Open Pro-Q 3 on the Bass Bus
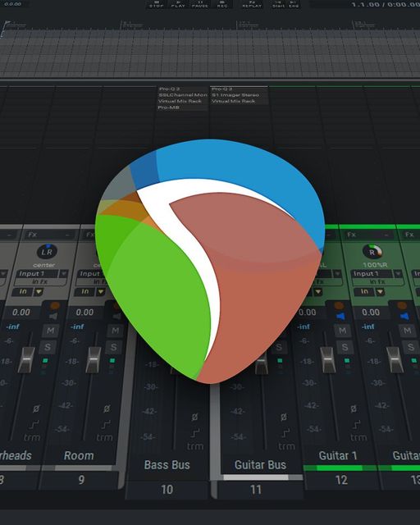Screen dimensions: 420x525 point(170,89)
